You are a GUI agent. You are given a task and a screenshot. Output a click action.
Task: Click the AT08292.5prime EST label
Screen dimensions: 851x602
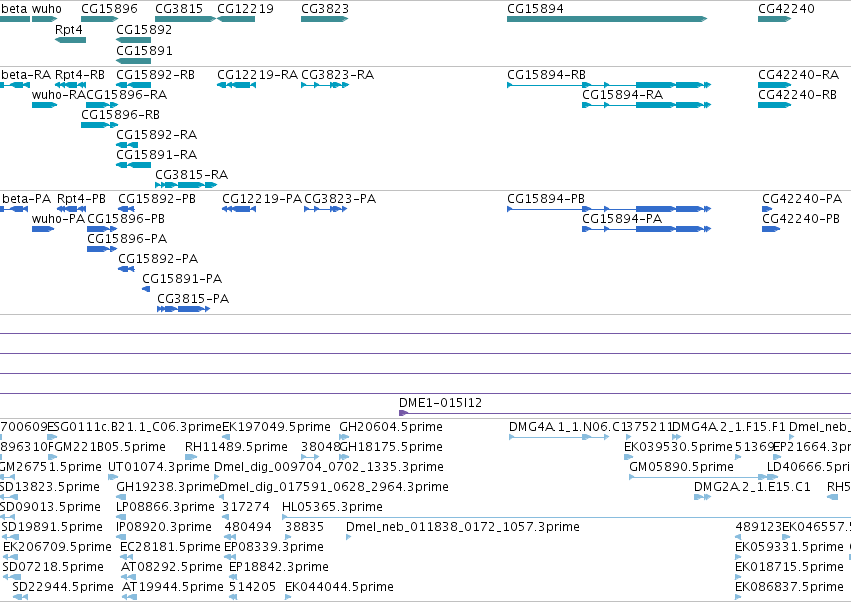pos(172,567)
